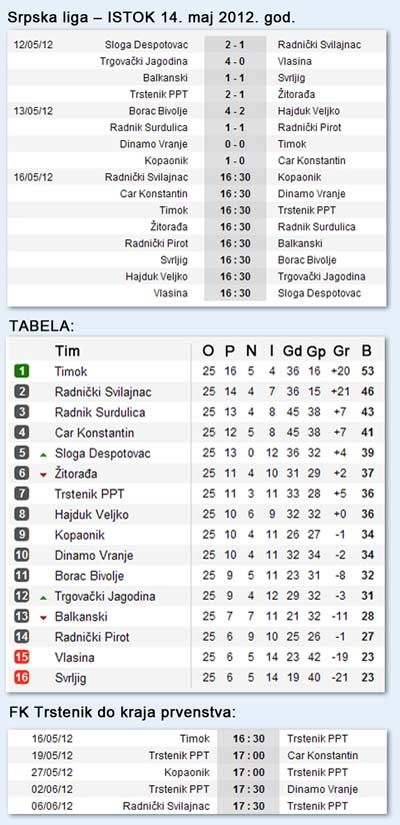Image resolution: width=400 pixels, height=825 pixels.
Task: Click the green up arrow beside Trgovački Jagodina
Action: pos(44,598)
